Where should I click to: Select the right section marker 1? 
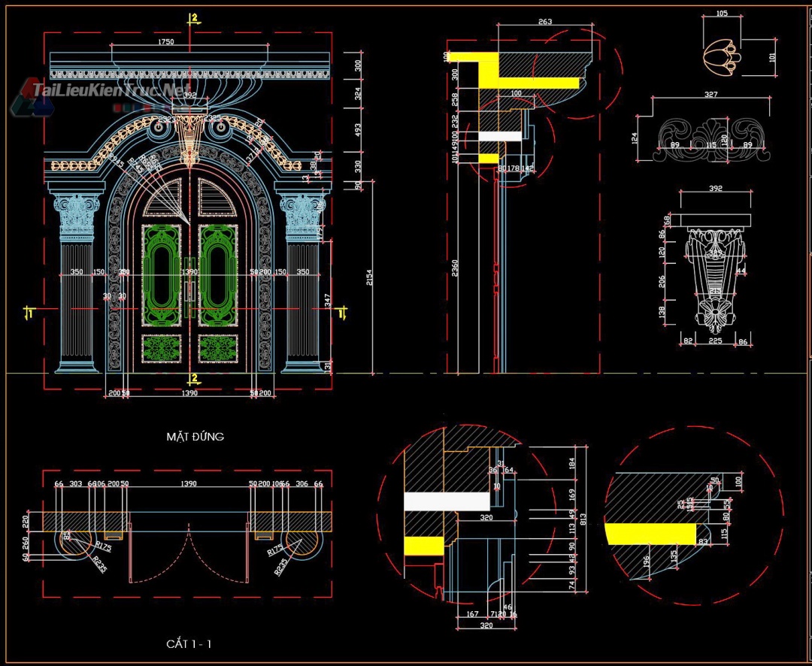click(342, 310)
